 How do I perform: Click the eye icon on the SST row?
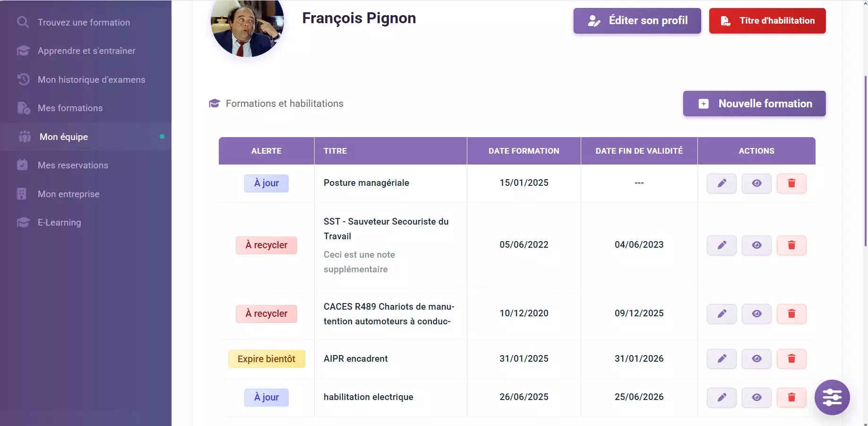tap(756, 245)
